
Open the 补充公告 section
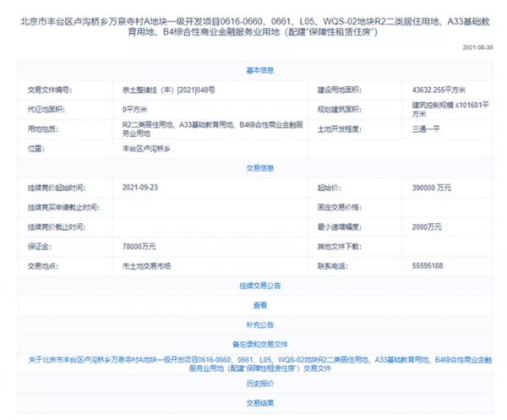260,325
